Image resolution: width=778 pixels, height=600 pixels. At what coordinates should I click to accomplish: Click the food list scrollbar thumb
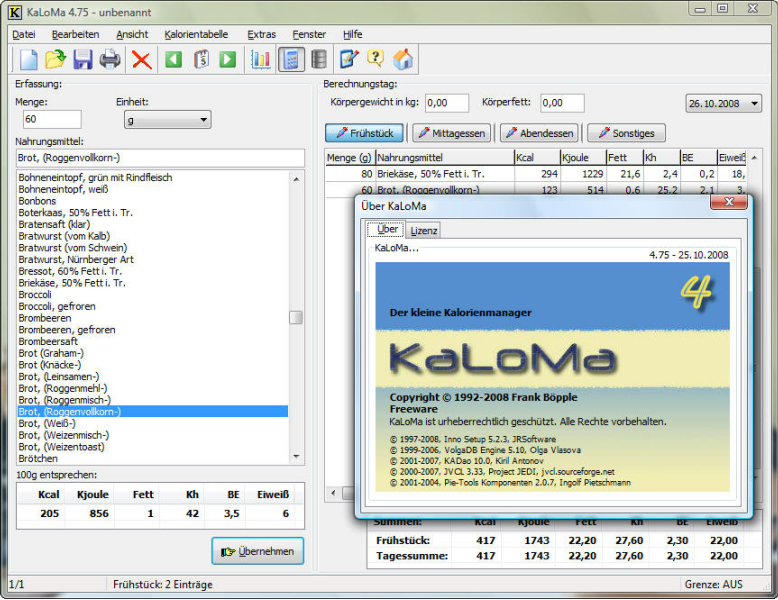pyautogui.click(x=296, y=318)
